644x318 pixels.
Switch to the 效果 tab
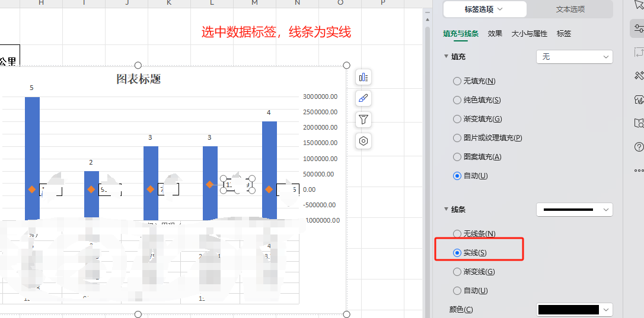click(x=495, y=34)
